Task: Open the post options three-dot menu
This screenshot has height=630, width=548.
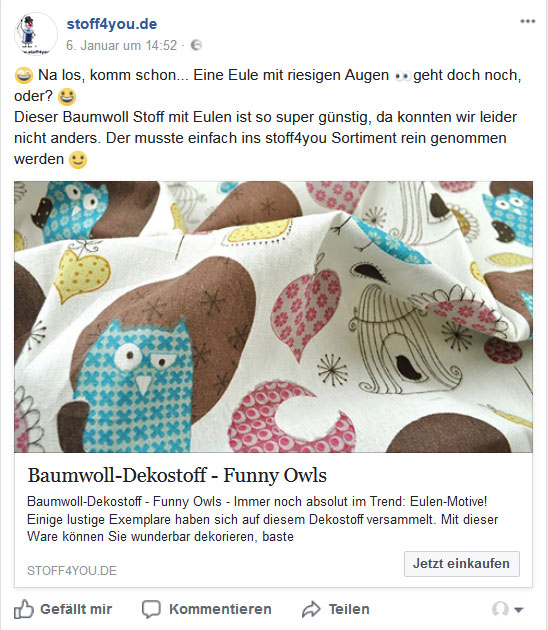Action: click(x=528, y=21)
